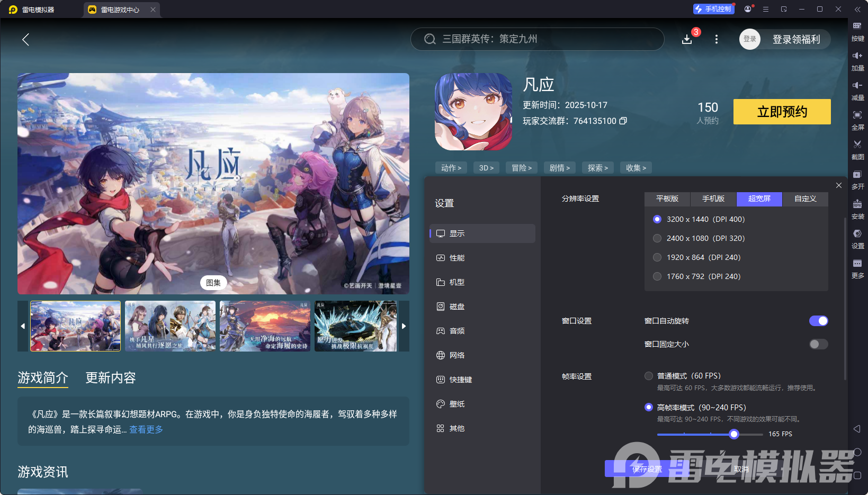Click the 立即预约 pre-register button
The width and height of the screenshot is (868, 495).
(x=782, y=112)
